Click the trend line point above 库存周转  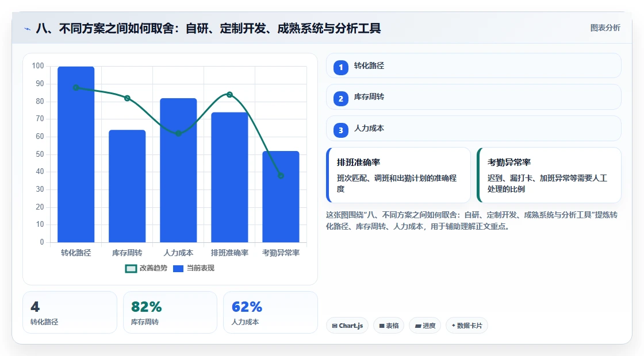point(127,98)
